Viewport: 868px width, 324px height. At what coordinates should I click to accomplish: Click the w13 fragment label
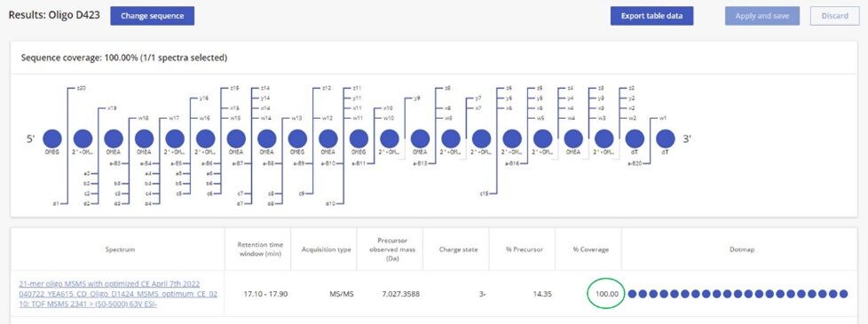[296, 118]
